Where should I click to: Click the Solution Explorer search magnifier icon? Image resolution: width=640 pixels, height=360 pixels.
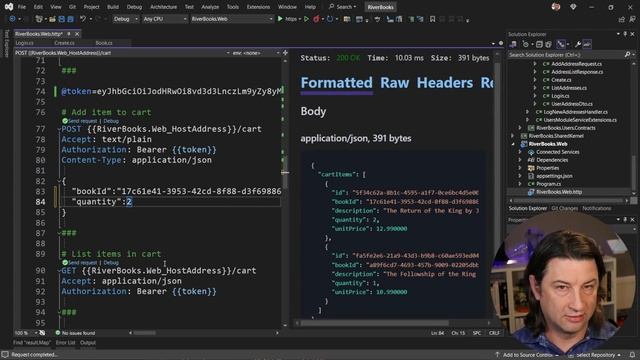click(627, 54)
